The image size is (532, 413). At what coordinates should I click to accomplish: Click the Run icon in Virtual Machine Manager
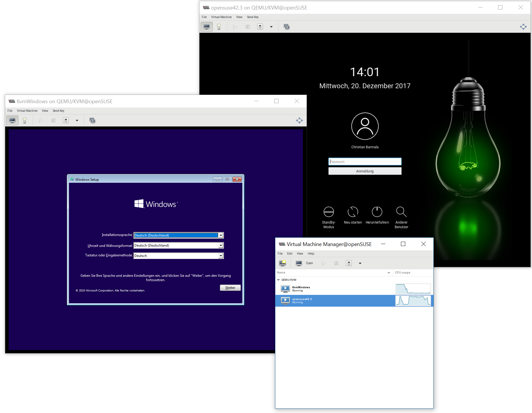tap(324, 263)
